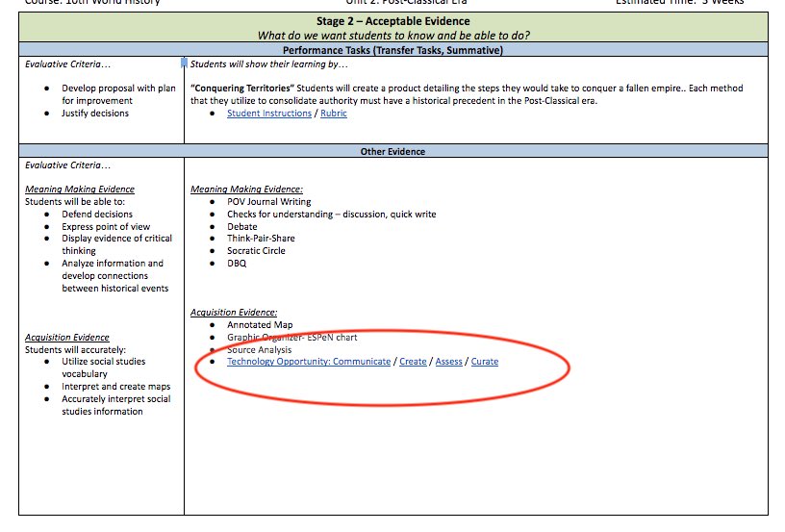Click the 'Annotated Map' bullet item

pyautogui.click(x=260, y=324)
